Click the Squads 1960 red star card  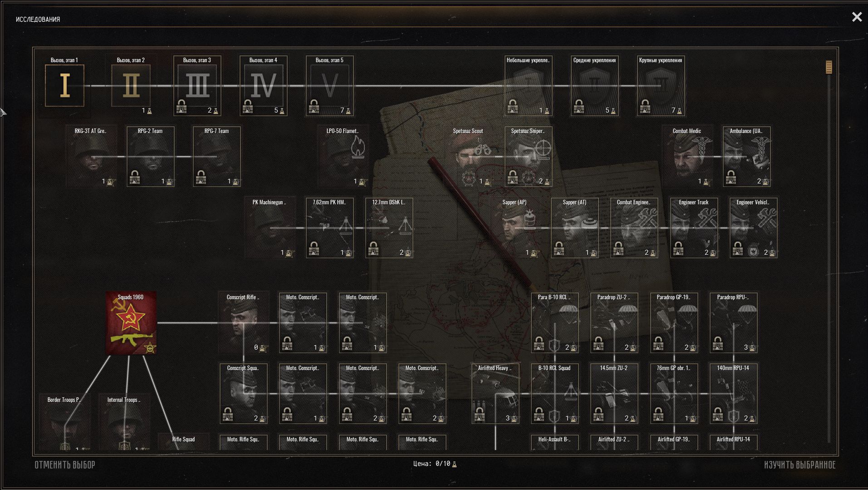(131, 323)
